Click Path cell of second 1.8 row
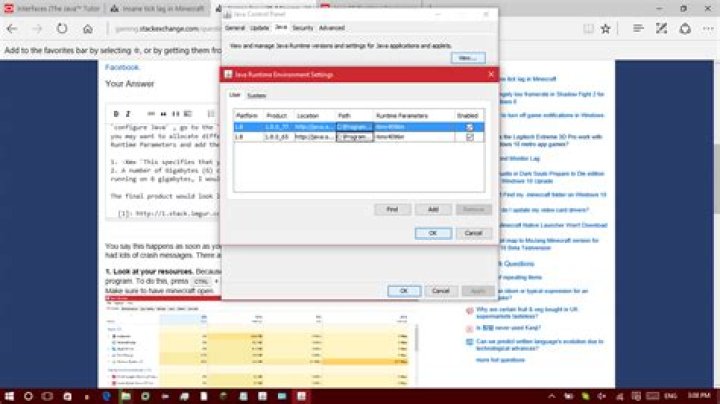 (x=354, y=137)
